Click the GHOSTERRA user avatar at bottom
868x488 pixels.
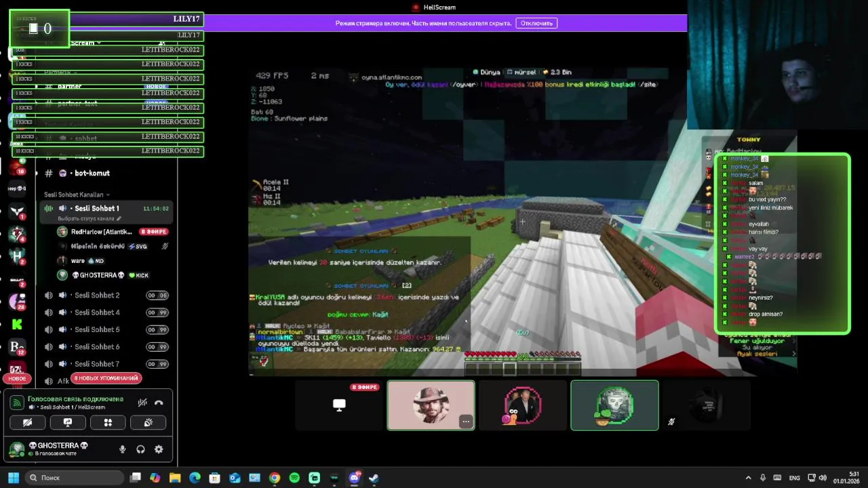(17, 449)
